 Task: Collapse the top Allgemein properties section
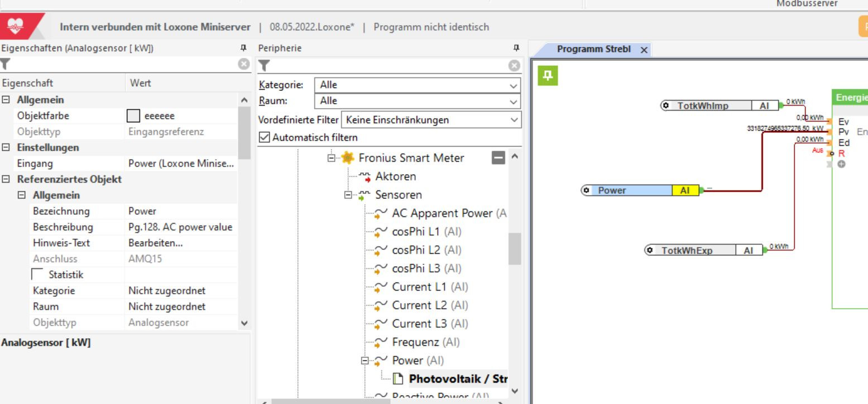[x=6, y=100]
